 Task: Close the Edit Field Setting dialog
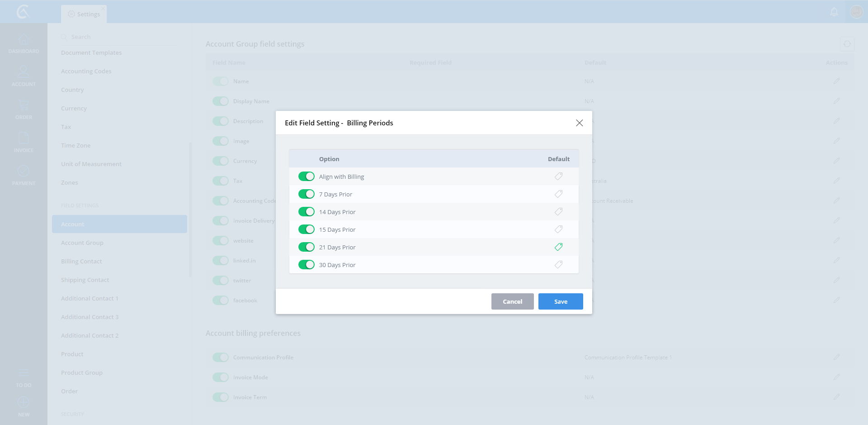(x=579, y=123)
